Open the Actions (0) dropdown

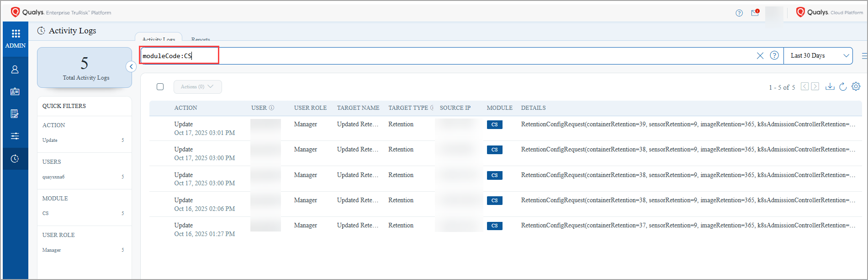pyautogui.click(x=197, y=87)
